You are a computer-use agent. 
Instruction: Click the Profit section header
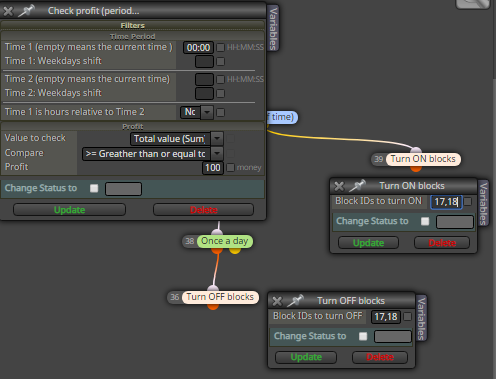pos(133,126)
